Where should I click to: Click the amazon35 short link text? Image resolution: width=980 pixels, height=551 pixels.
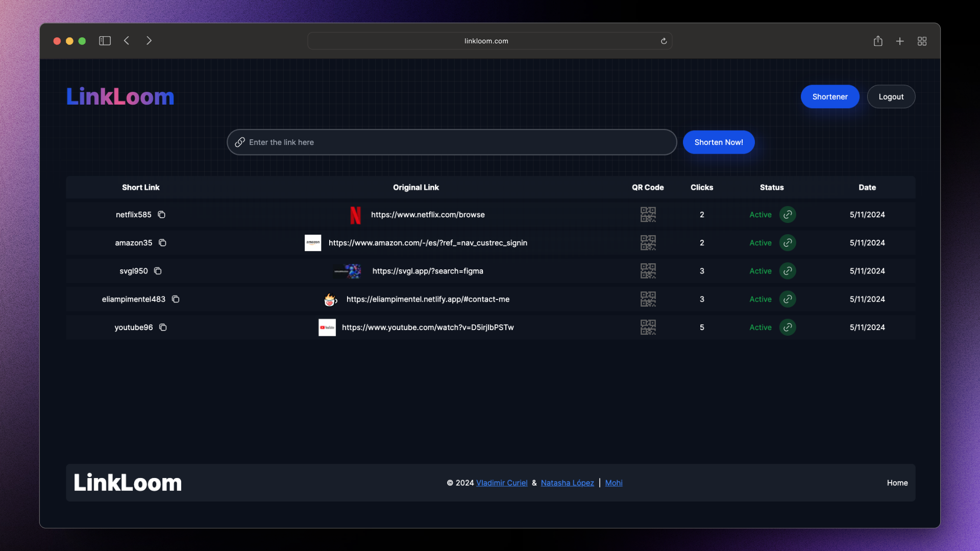[134, 243]
